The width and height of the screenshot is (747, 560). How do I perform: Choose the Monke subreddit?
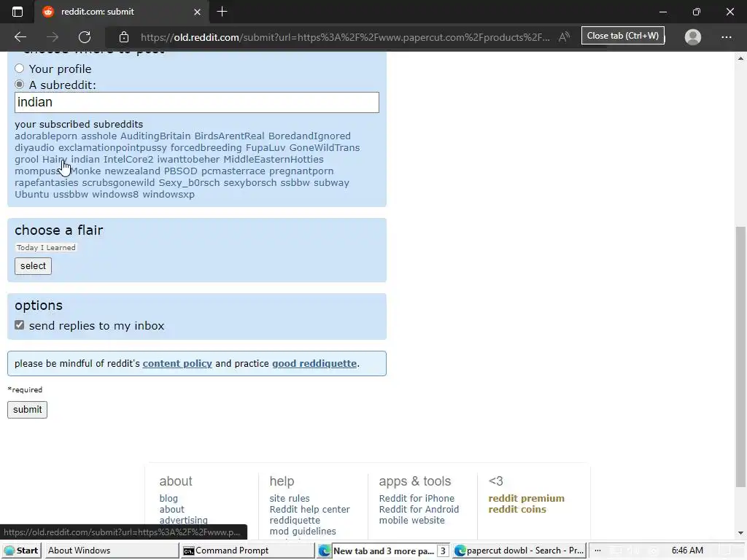tap(86, 171)
